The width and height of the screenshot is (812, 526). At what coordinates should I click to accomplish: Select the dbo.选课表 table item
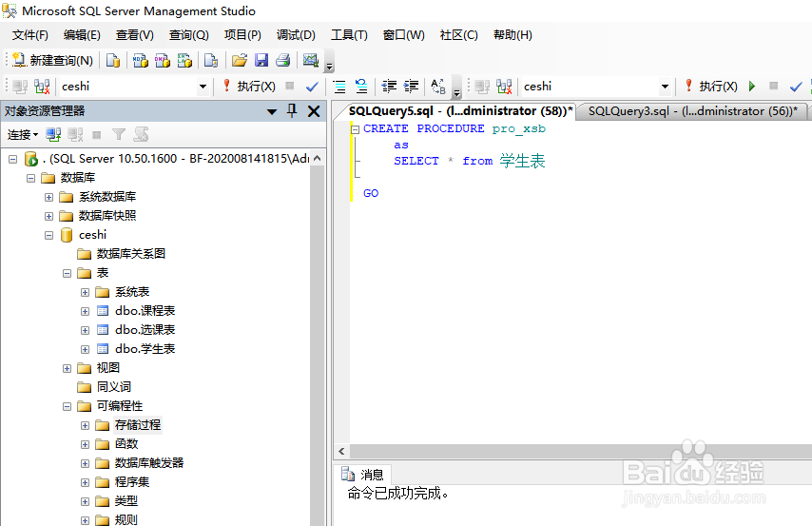(x=145, y=330)
